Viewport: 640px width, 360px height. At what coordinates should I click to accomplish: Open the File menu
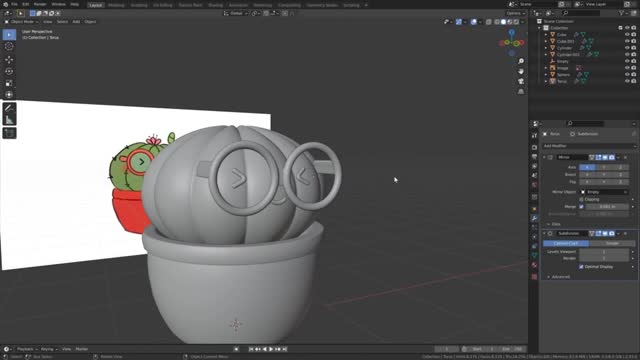pyautogui.click(x=14, y=4)
